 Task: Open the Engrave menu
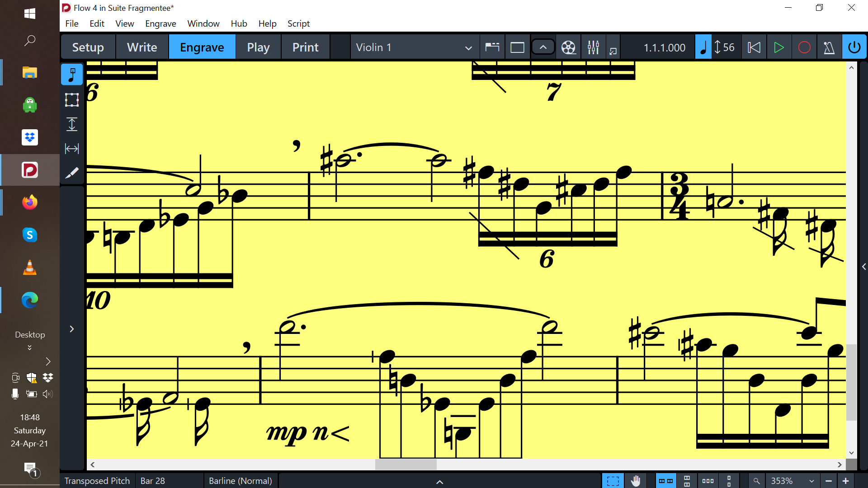[160, 23]
